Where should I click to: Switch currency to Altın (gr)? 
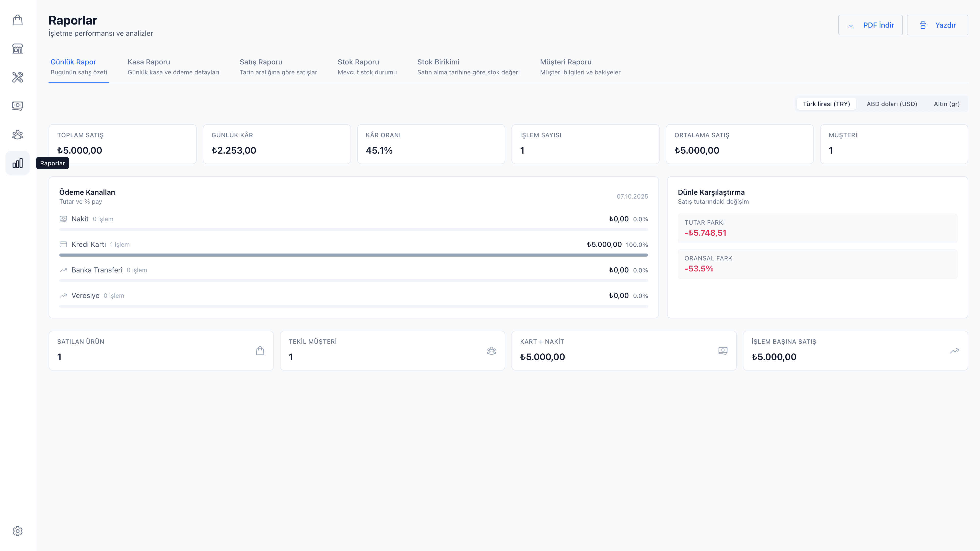pos(946,104)
